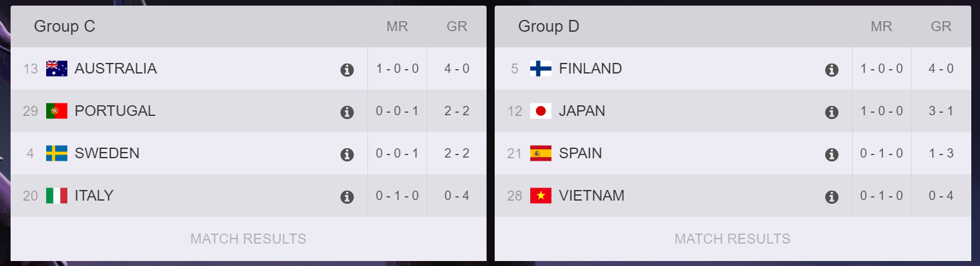
Task: Click the Sweden flag icon
Action: coord(57,153)
